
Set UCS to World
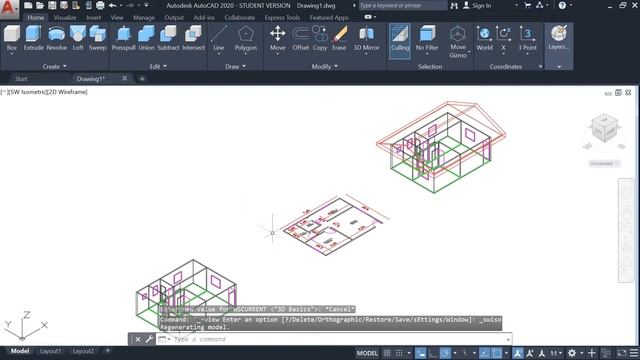[484, 39]
